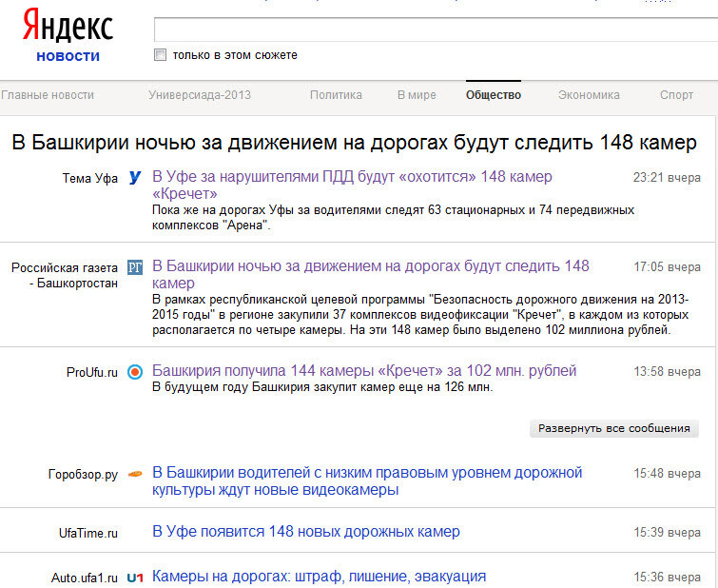Open the В мире tab

417,95
